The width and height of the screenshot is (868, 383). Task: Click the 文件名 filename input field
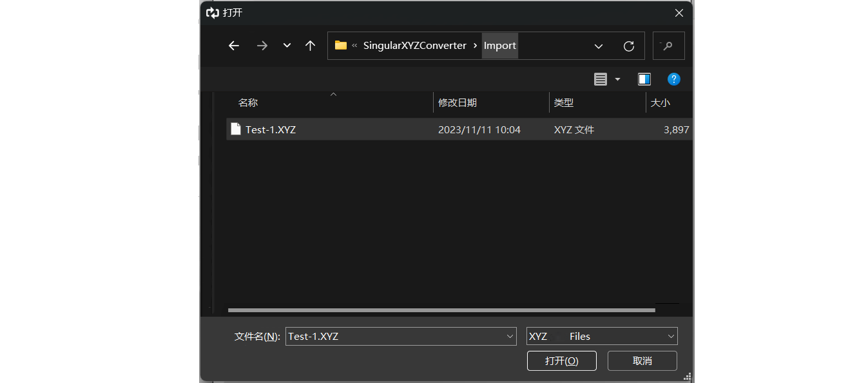pos(394,336)
